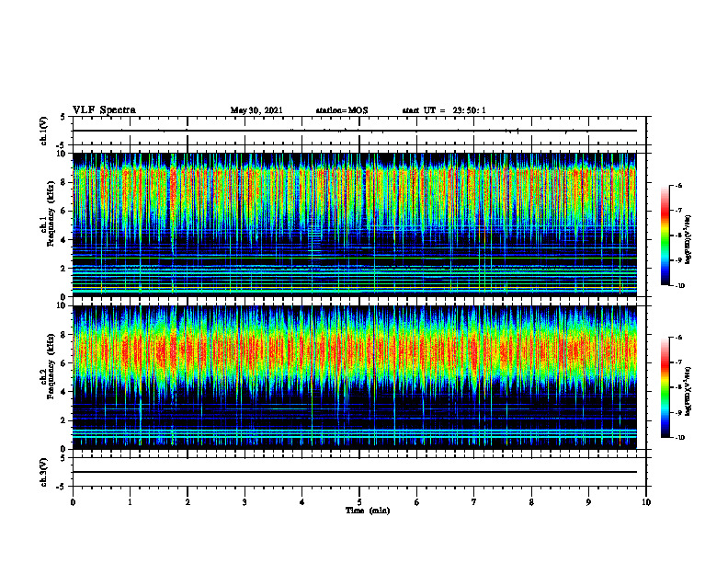728x563 pixels.
Task: Click the "-10" label on the lower colorbar
Action: tap(679, 438)
